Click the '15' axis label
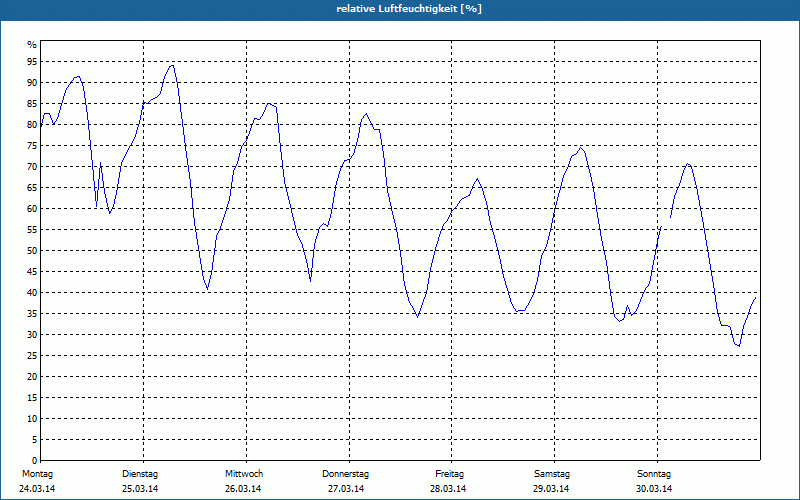This screenshot has height=500, width=800. [32, 398]
